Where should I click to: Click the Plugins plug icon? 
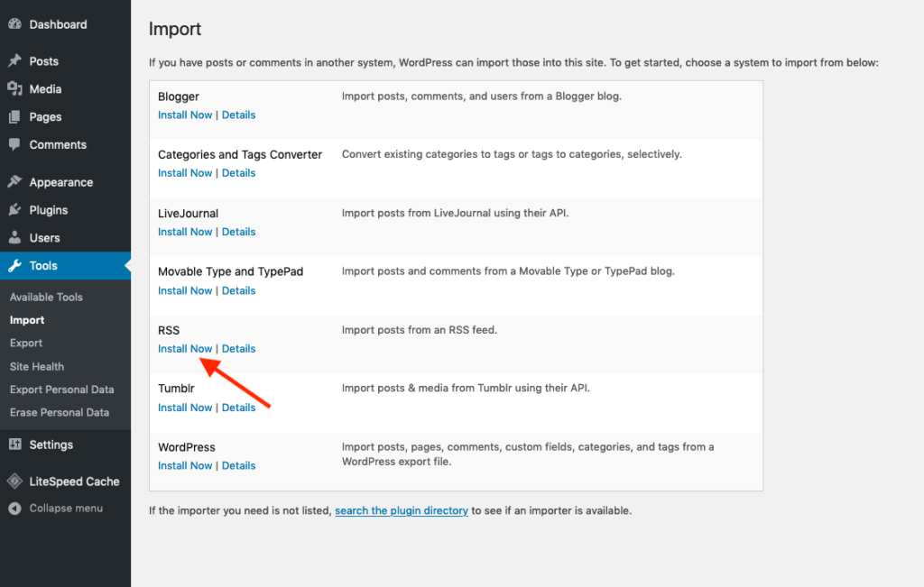(x=14, y=210)
